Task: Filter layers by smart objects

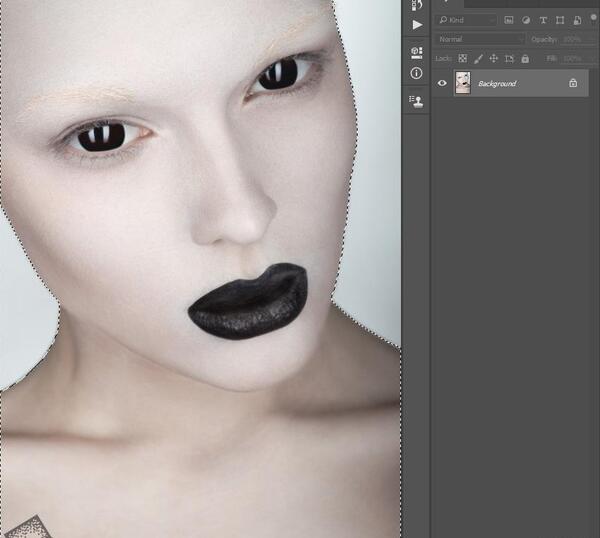Action: [x=577, y=20]
